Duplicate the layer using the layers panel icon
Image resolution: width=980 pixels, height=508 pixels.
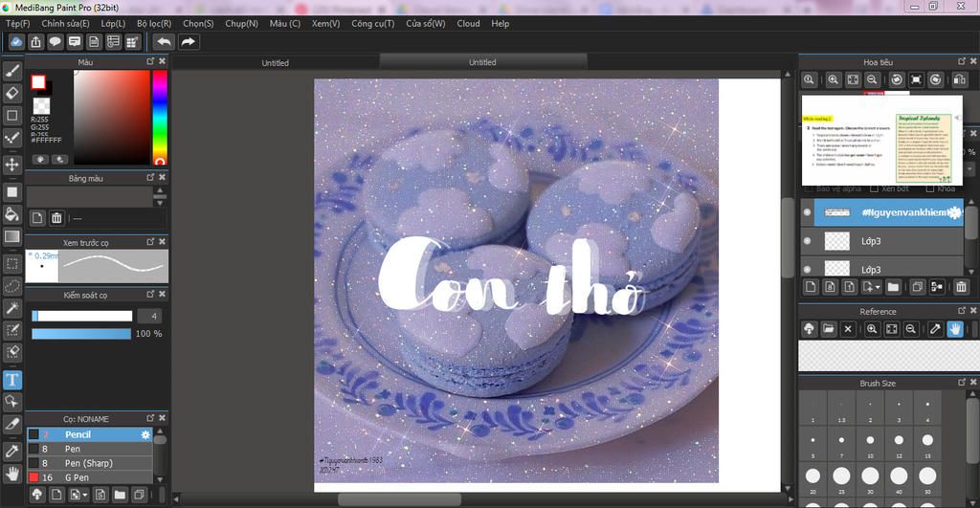[917, 287]
